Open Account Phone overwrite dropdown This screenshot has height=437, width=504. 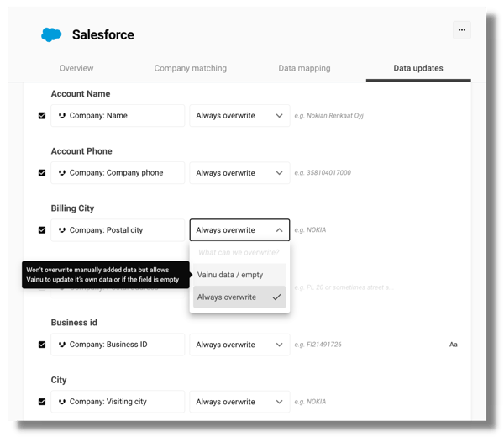(239, 173)
